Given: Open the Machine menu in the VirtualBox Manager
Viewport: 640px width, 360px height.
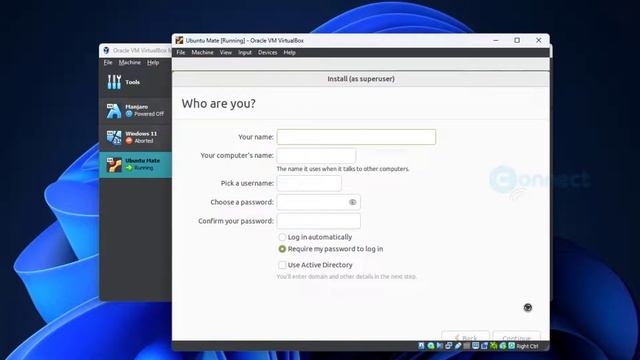Looking at the screenshot, I should [x=130, y=62].
